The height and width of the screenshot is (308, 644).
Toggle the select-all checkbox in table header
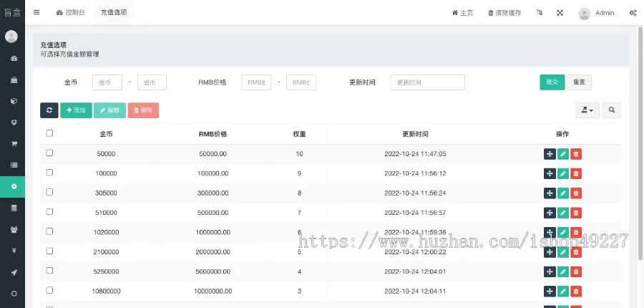49,133
